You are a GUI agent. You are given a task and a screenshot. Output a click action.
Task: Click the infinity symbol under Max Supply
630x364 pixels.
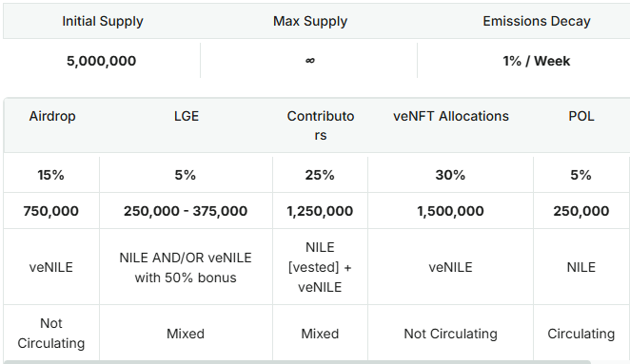(310, 61)
